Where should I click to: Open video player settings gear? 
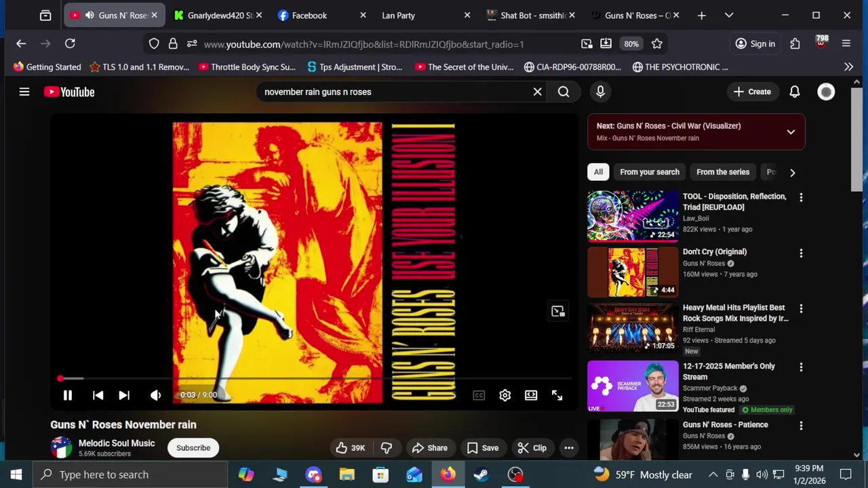click(505, 395)
